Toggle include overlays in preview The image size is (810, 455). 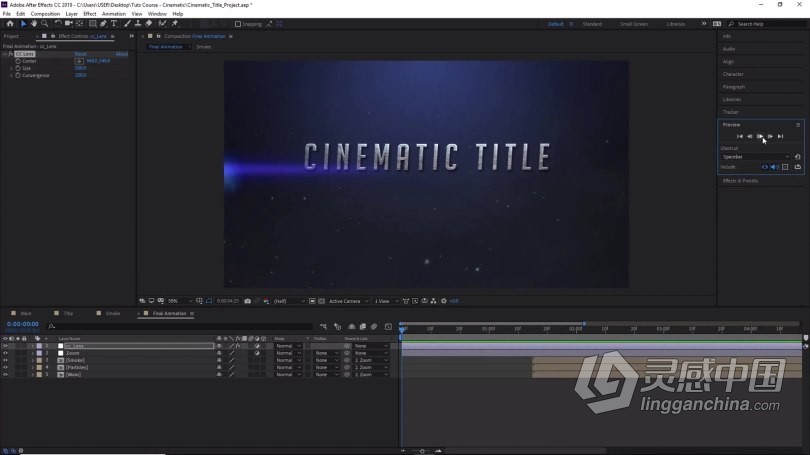[785, 167]
